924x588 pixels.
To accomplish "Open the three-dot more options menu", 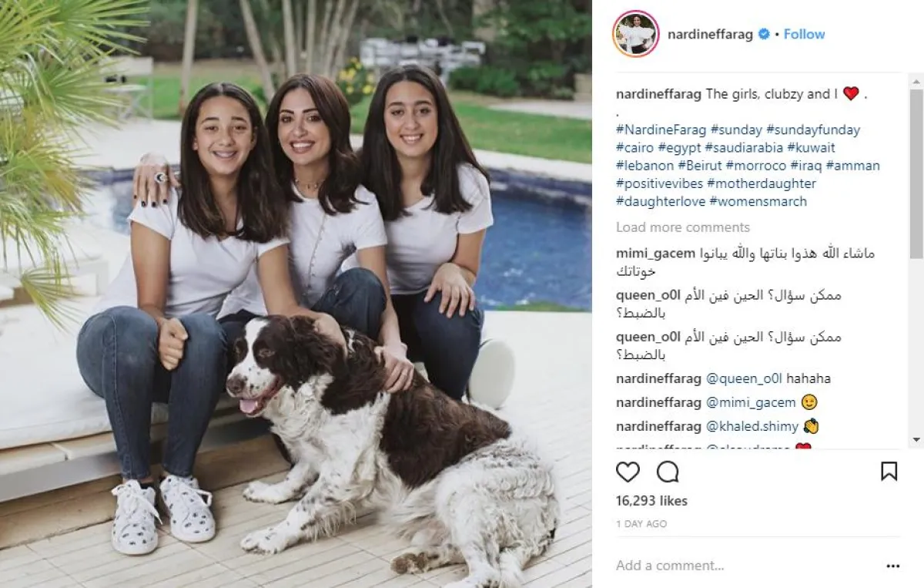I will (x=892, y=566).
